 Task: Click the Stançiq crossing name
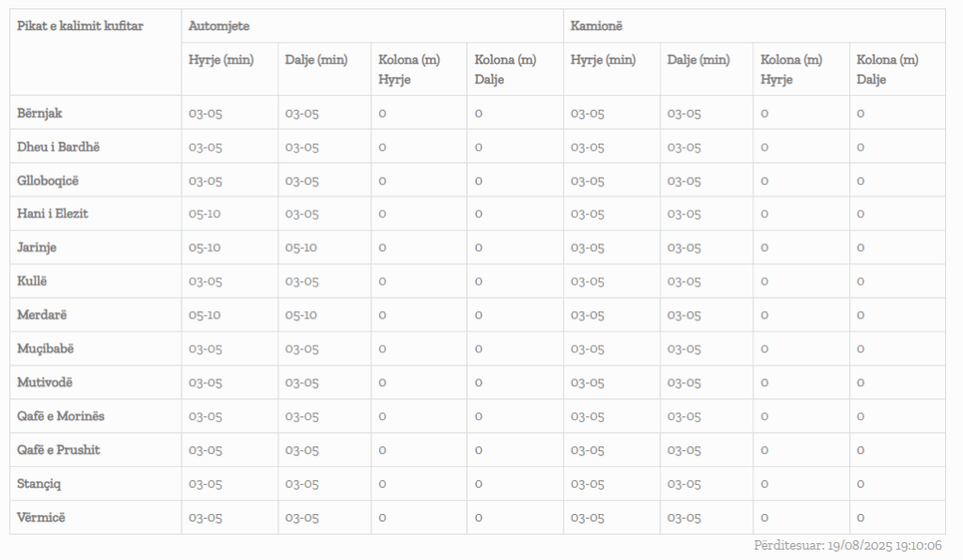point(39,484)
